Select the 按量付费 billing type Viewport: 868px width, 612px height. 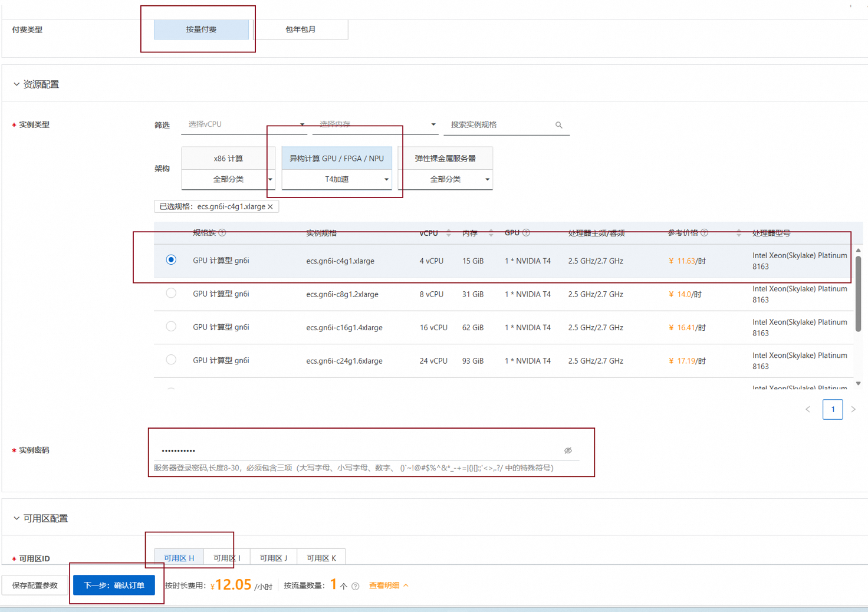201,29
